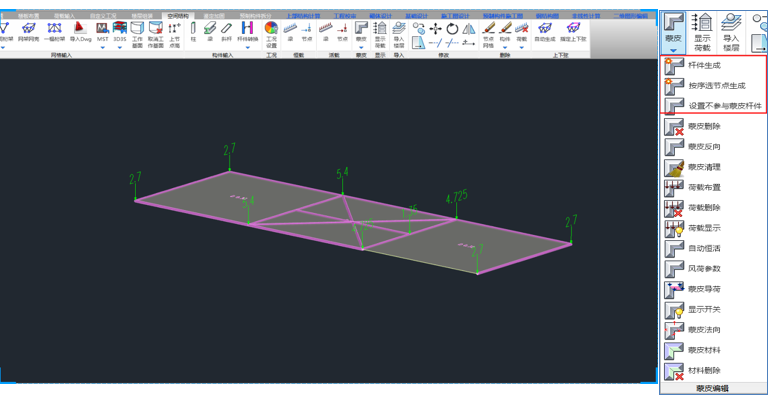The image size is (773, 410).
Task: Open the 砌体设计 tab
Action: (x=381, y=16)
